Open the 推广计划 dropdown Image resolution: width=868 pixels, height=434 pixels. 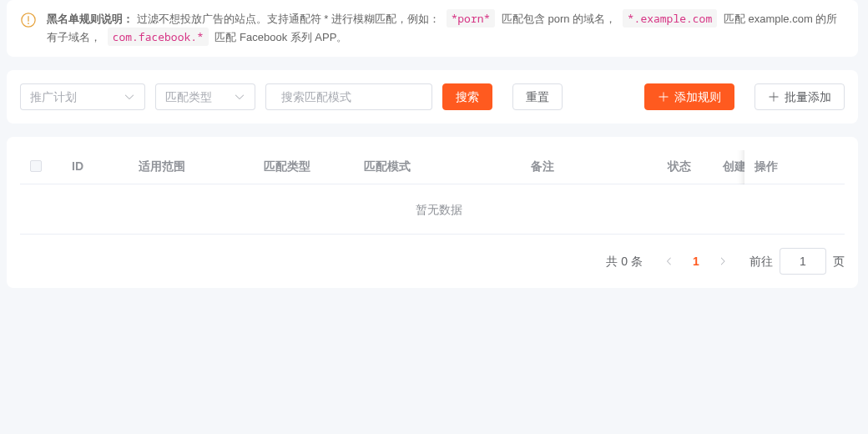tap(83, 97)
